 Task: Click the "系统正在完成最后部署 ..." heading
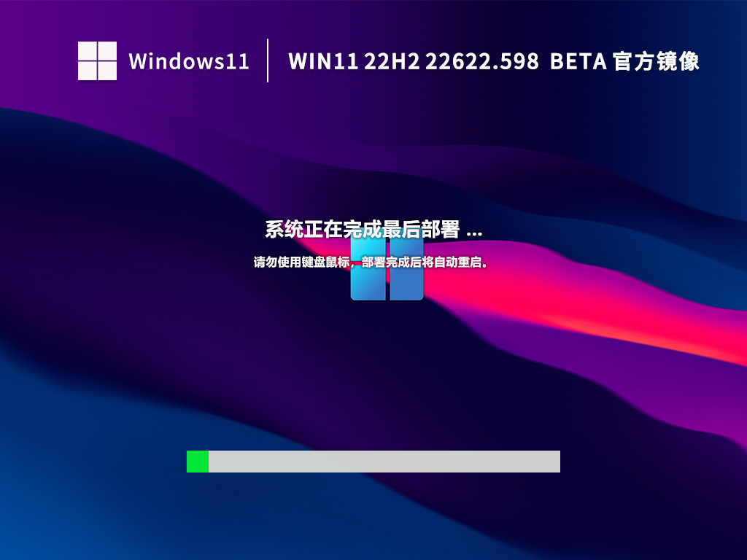[373, 230]
